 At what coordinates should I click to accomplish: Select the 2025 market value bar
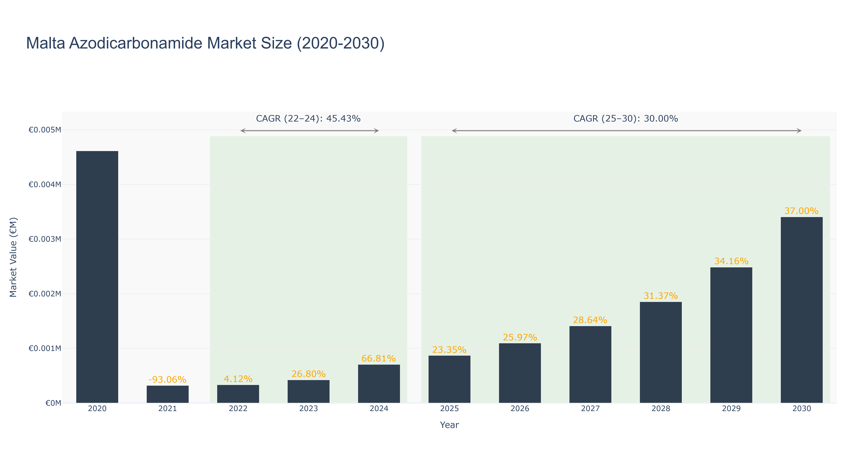(449, 379)
